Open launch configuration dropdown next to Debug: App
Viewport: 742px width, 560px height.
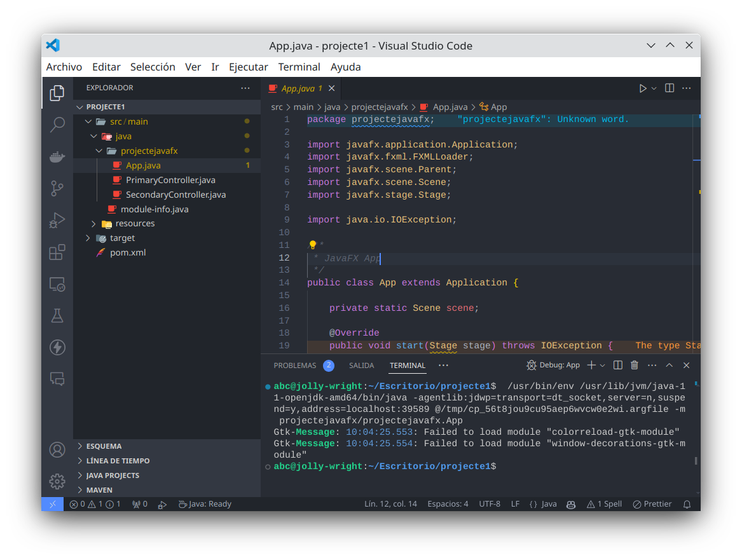click(x=603, y=365)
